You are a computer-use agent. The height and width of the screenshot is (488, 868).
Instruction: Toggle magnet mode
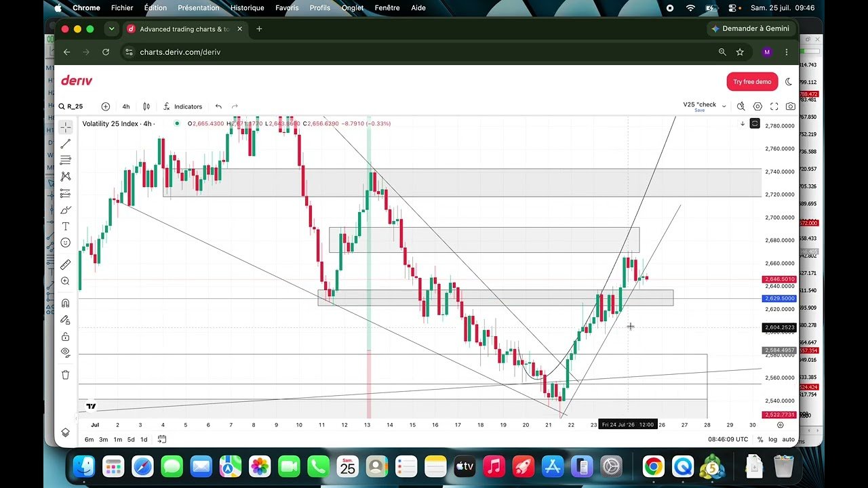[66, 303]
